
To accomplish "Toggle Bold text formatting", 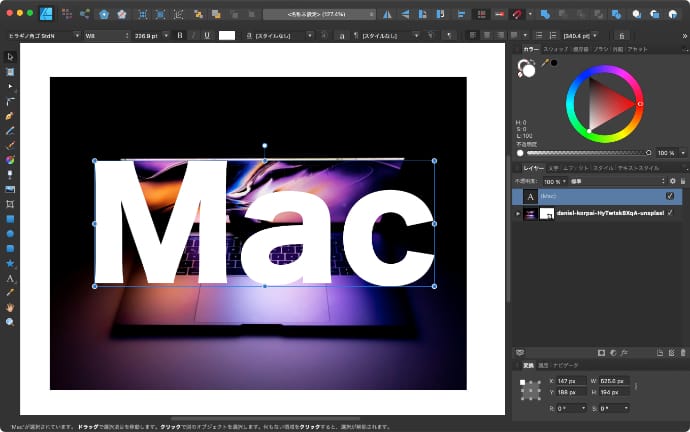I will pyautogui.click(x=180, y=35).
